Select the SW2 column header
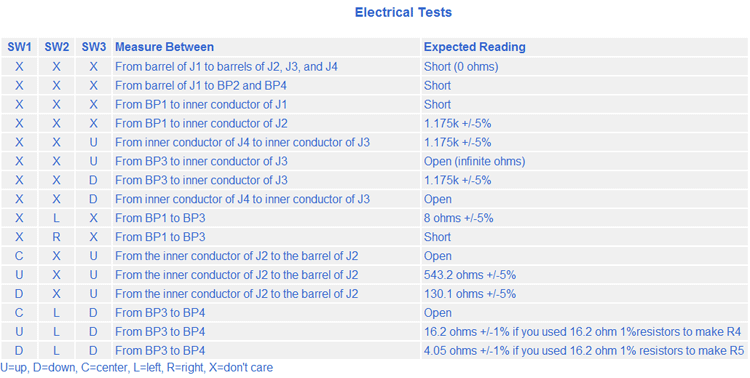Screen dimensions: 750x378 56,47
